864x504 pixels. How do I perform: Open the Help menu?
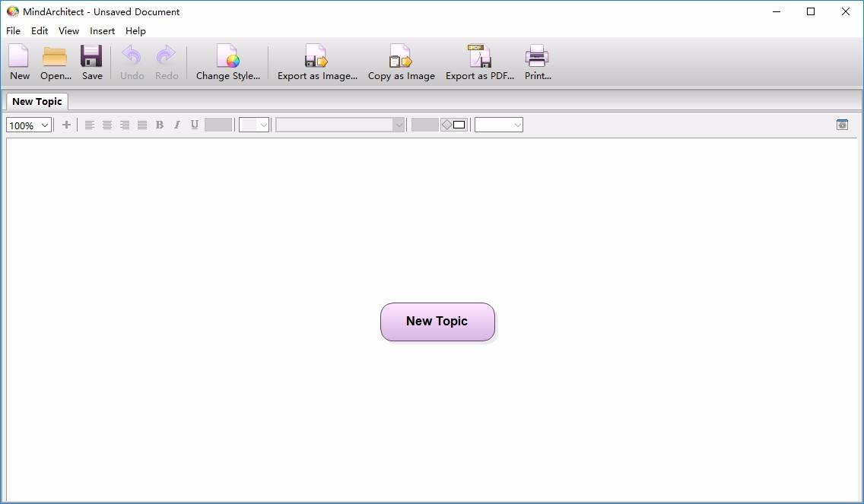click(x=135, y=31)
